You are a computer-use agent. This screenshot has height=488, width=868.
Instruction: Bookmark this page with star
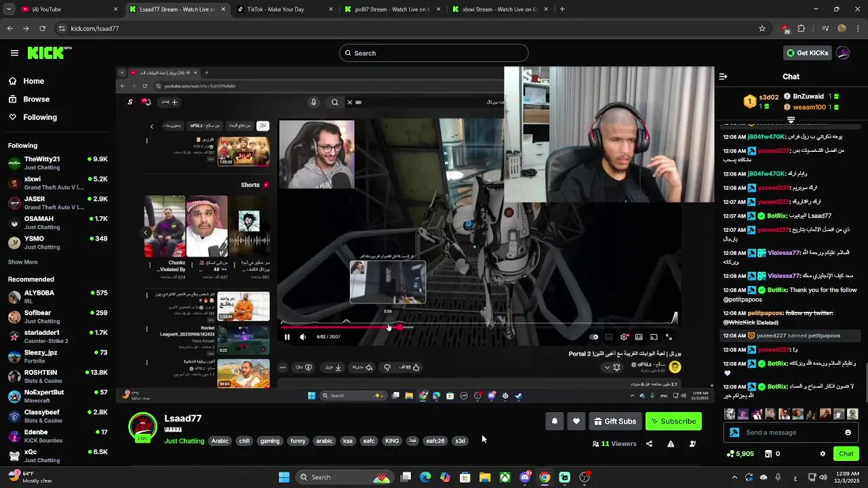762,28
